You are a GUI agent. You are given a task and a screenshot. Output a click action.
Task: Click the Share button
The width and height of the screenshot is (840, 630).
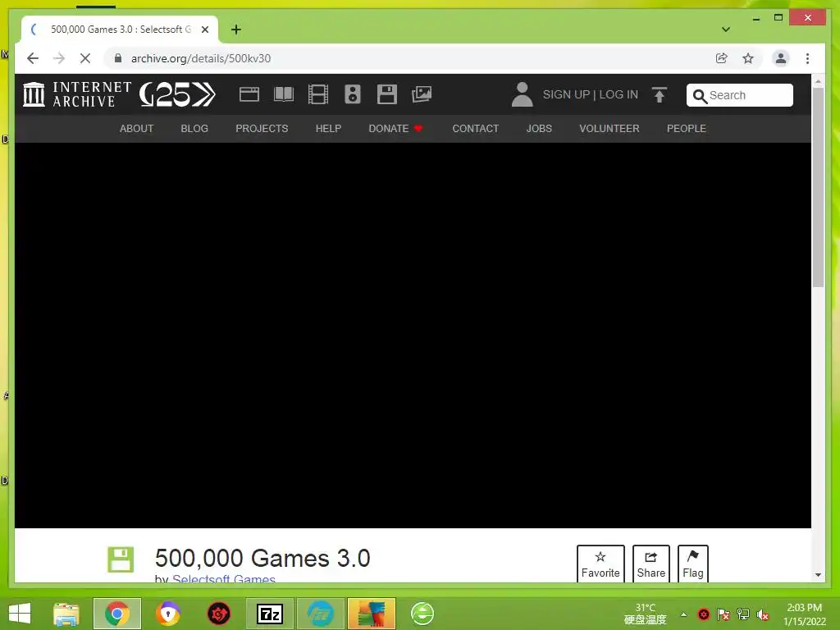point(651,564)
